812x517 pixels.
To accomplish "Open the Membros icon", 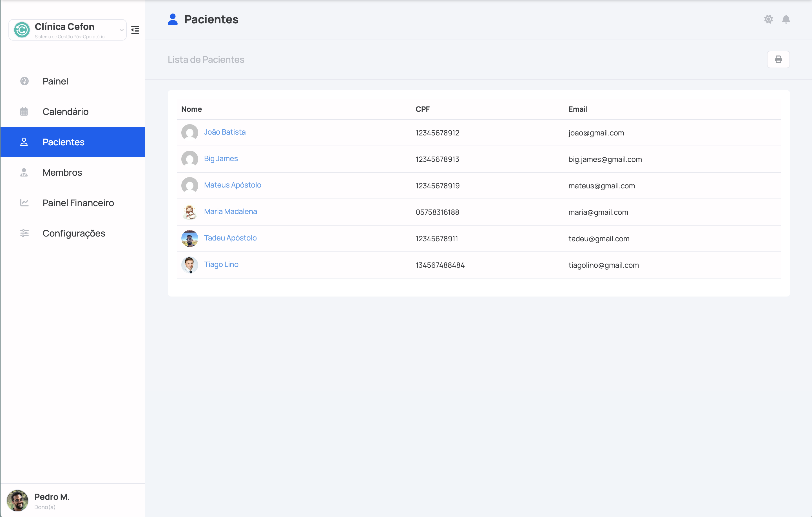I will tap(24, 172).
